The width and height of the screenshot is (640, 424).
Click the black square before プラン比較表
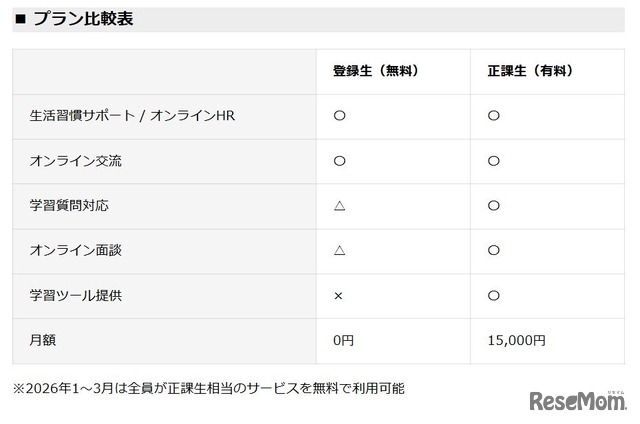coord(21,19)
